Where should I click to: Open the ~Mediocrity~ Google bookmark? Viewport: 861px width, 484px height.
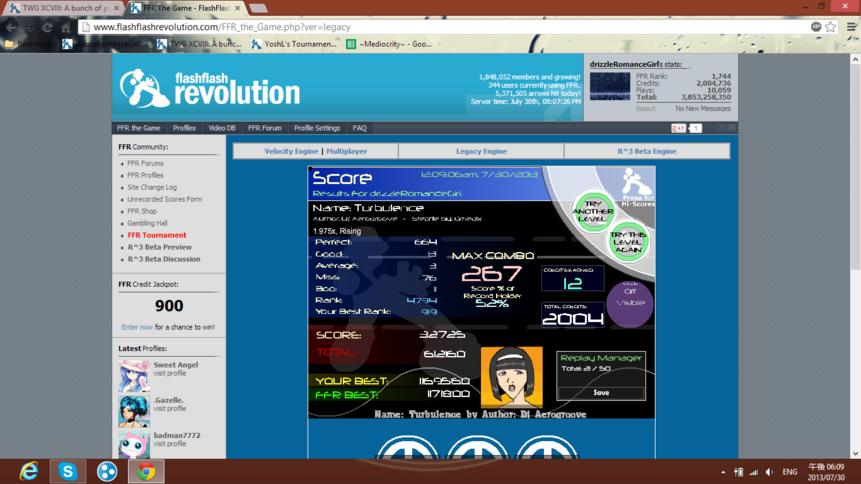389,44
